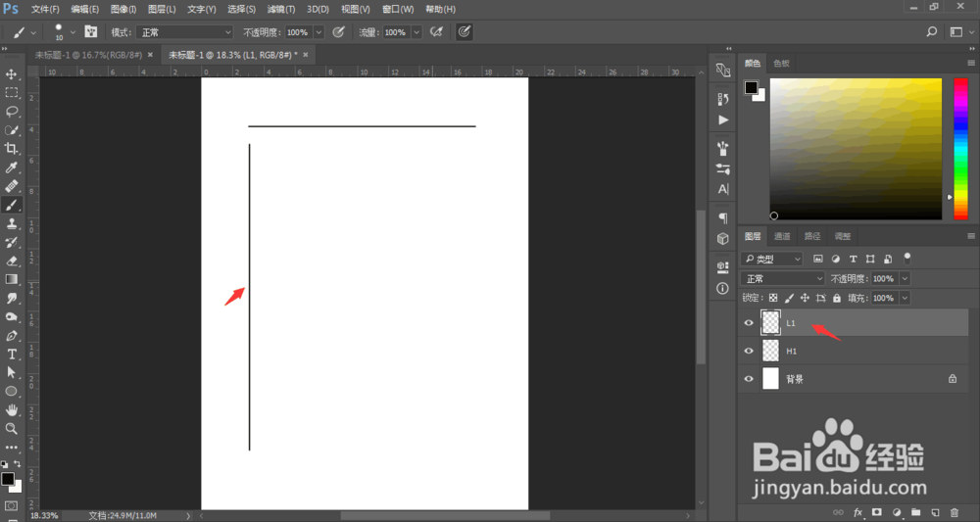The width and height of the screenshot is (980, 522).
Task: Select the Horizontal Type tool
Action: (x=11, y=354)
